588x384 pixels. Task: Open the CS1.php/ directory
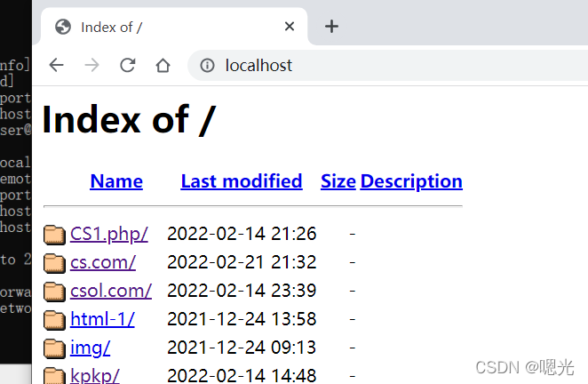click(109, 234)
